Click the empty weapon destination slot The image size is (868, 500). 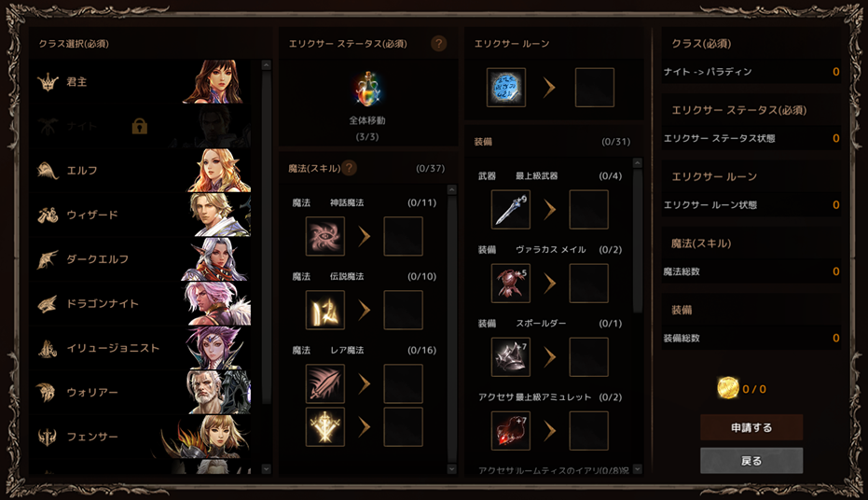[x=588, y=209]
